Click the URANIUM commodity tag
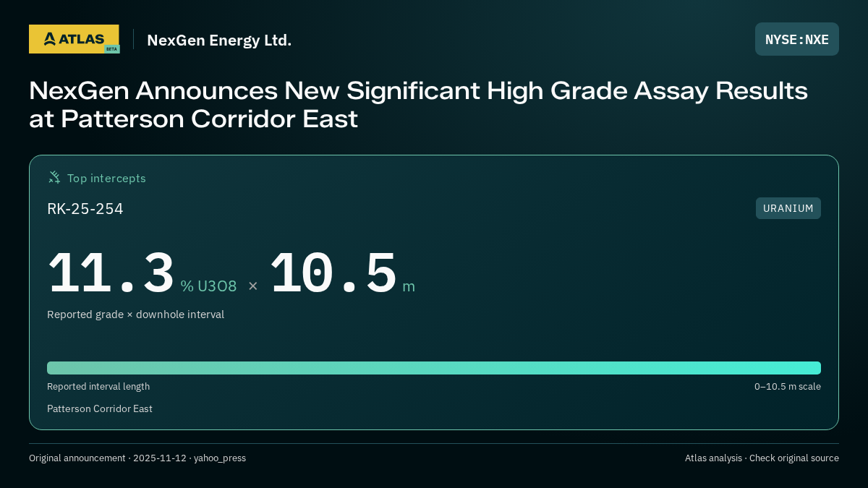Screen dimensions: 868x488 tap(788, 208)
